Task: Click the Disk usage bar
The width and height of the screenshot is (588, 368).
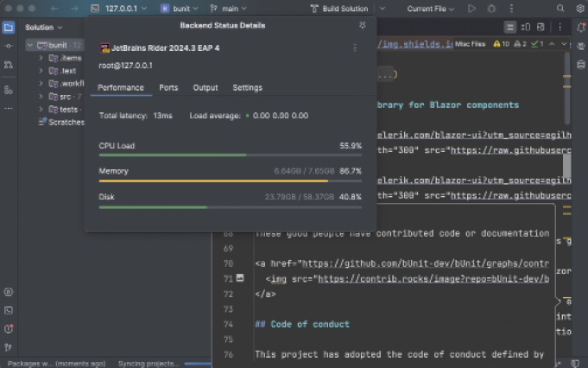Action: (x=231, y=207)
